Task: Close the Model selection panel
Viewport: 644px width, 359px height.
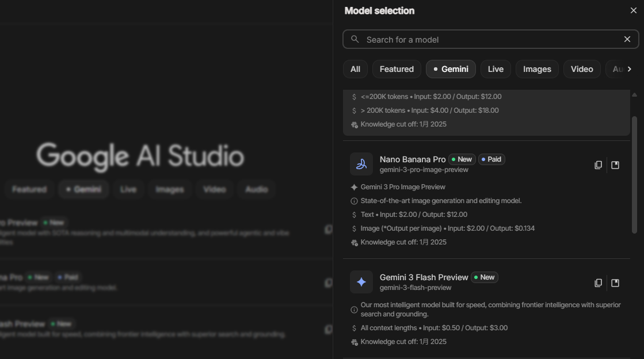Action: (634, 10)
